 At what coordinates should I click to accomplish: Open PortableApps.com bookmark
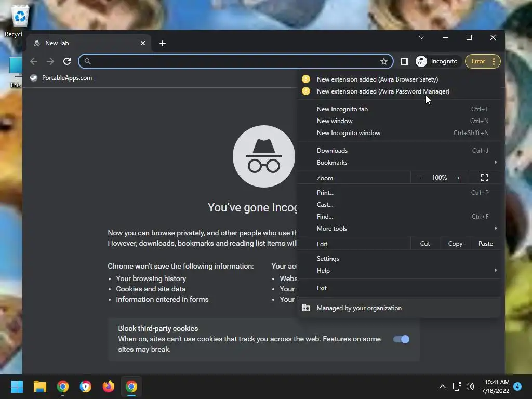pyautogui.click(x=61, y=78)
